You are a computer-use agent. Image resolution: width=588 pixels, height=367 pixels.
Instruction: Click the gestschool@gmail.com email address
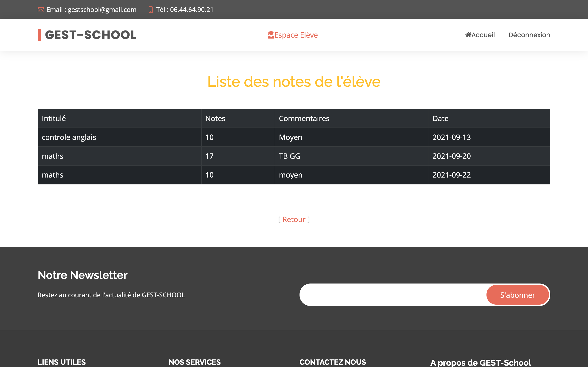click(x=102, y=10)
